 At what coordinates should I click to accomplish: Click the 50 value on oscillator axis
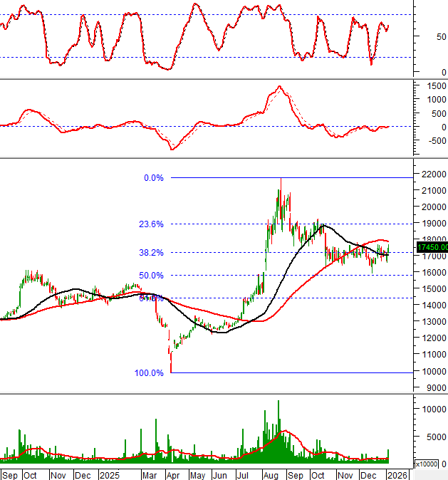click(x=442, y=36)
